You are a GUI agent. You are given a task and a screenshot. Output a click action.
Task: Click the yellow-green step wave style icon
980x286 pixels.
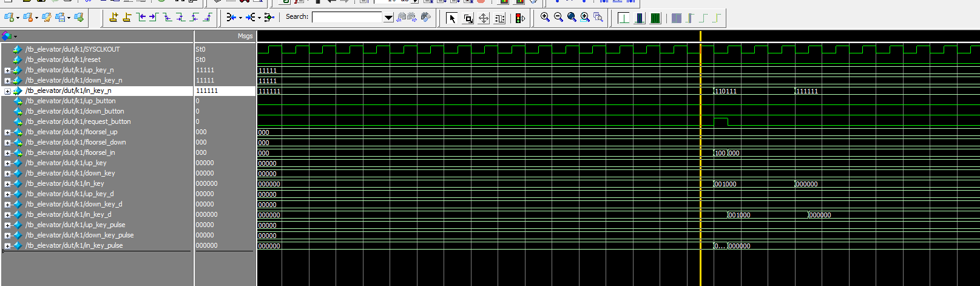(x=690, y=18)
